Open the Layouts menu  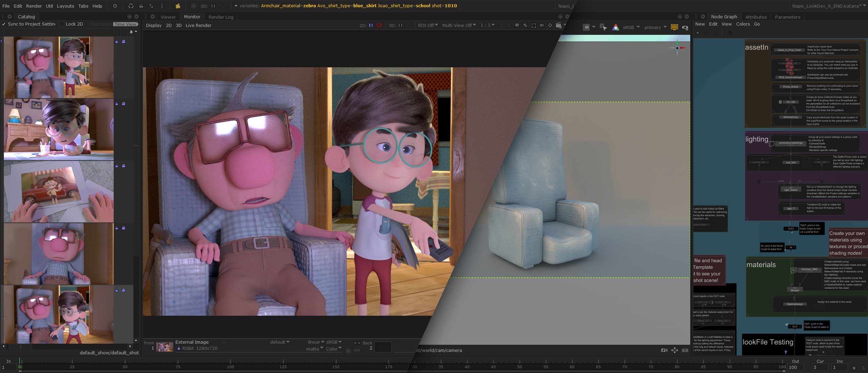click(x=65, y=6)
